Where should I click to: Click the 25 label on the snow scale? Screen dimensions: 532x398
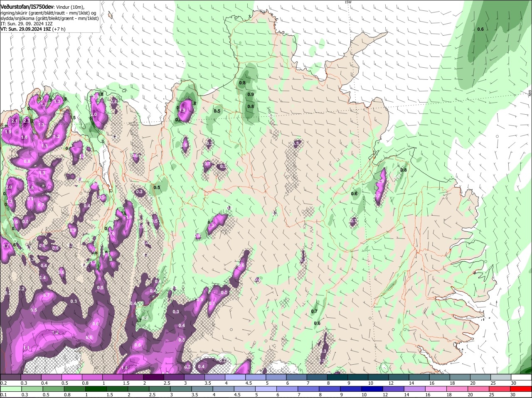(493, 383)
